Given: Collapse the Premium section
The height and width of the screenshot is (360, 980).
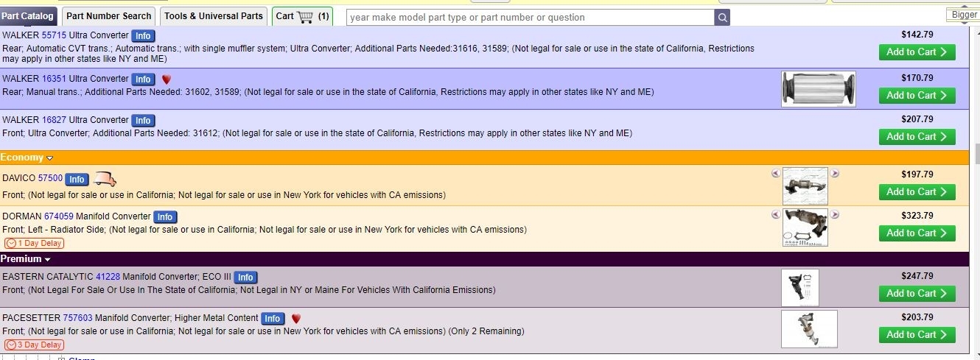Looking at the screenshot, I should click(x=47, y=260).
